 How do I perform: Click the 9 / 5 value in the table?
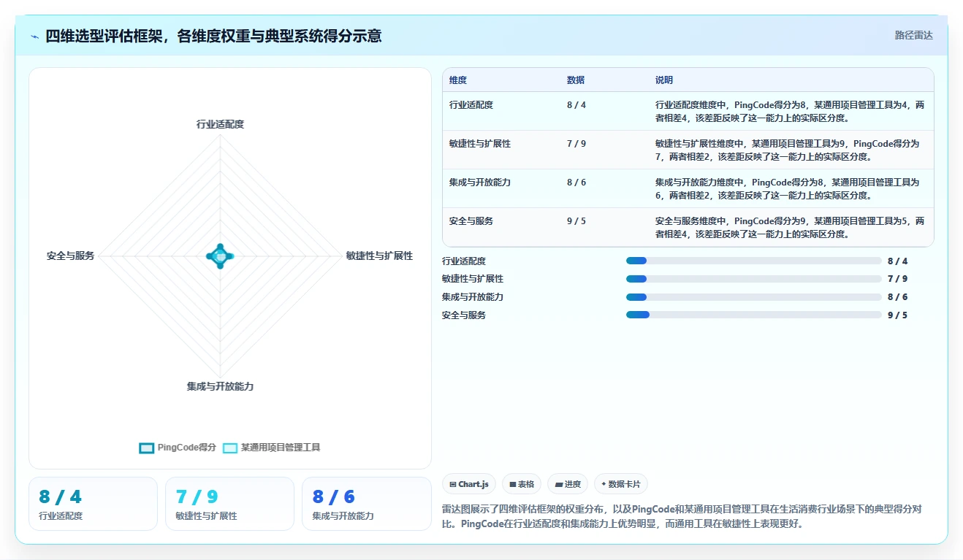pyautogui.click(x=576, y=221)
